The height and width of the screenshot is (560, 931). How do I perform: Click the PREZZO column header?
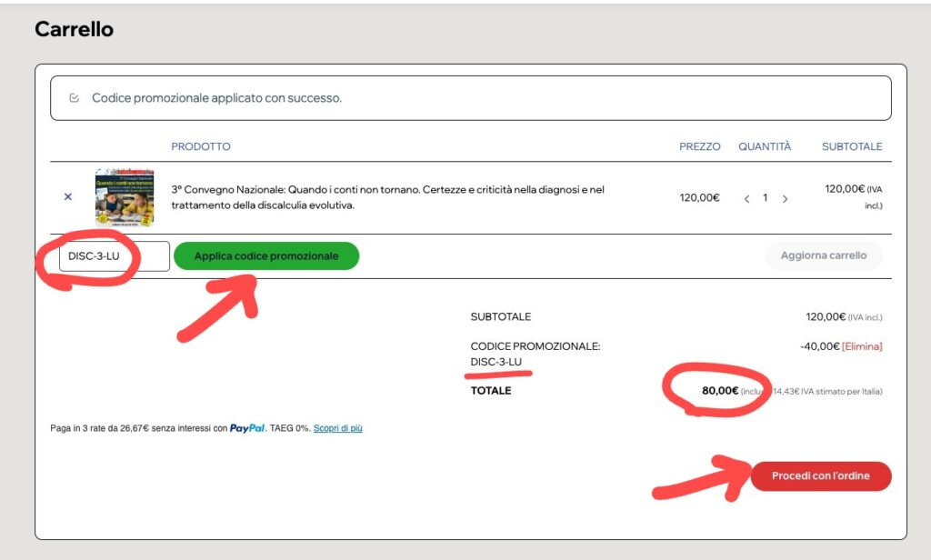tap(699, 146)
